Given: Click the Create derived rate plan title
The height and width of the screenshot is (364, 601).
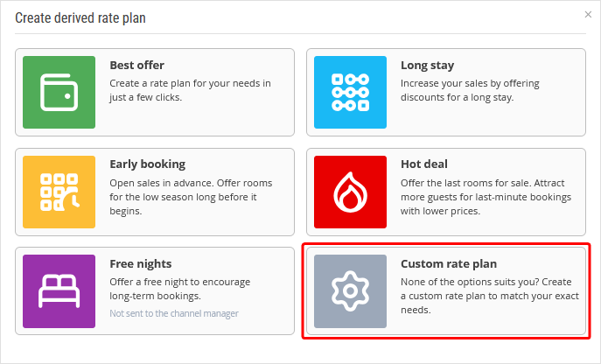Looking at the screenshot, I should coord(80,17).
